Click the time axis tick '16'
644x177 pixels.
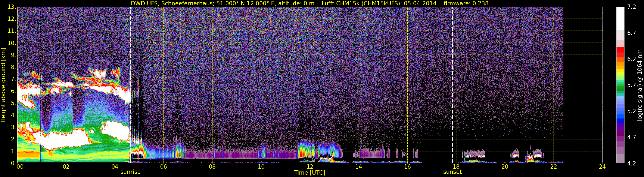coord(407,167)
